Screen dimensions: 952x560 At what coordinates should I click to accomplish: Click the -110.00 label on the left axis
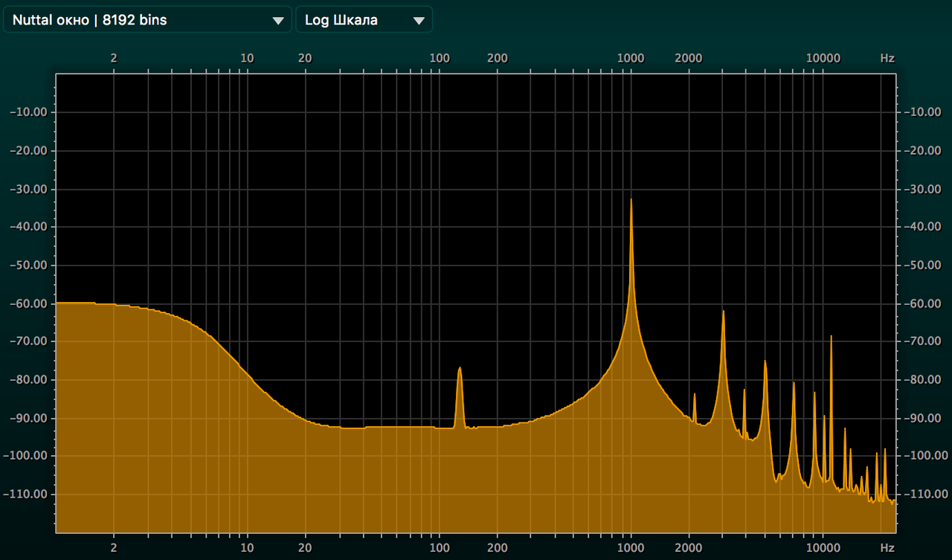[28, 494]
